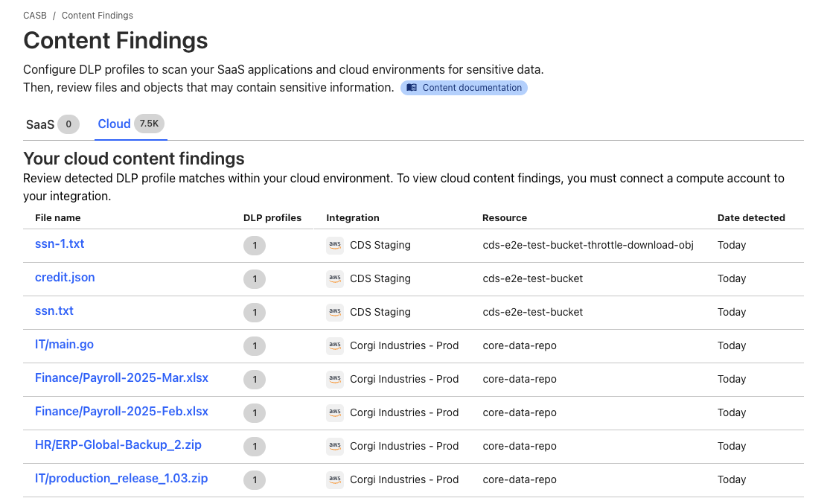This screenshot has width=827, height=504.
Task: Open Finance/Payroll-2025-Feb.xlsx finding
Action: pyautogui.click(x=121, y=412)
